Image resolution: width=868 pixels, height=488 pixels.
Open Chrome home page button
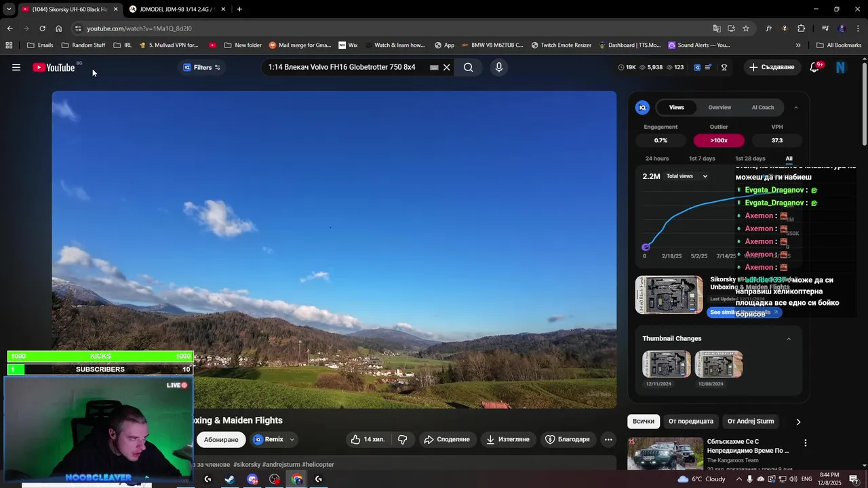pos(58,28)
